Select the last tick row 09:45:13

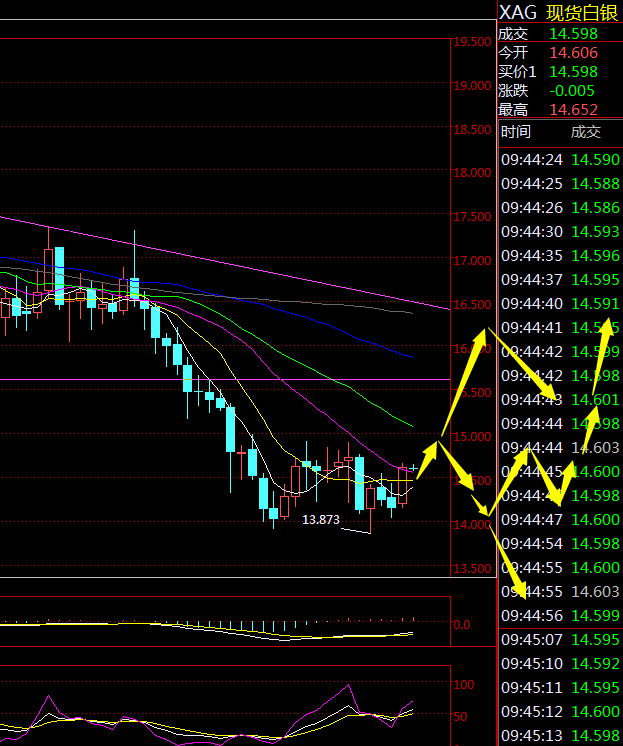(560, 736)
